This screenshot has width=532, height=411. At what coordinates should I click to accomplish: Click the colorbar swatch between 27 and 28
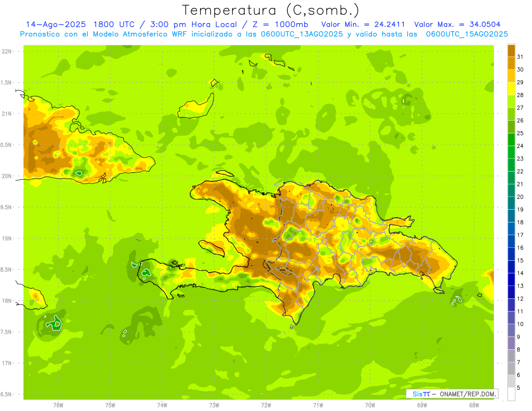511,101
